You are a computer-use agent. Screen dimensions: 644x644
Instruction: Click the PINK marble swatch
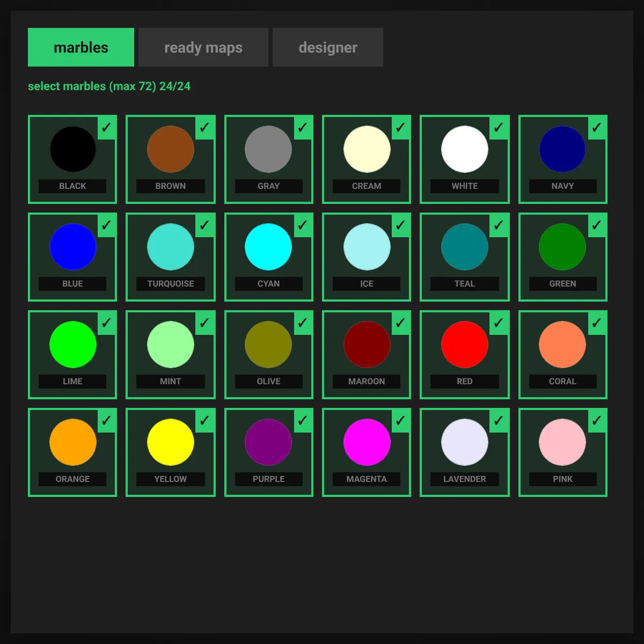coord(562,442)
